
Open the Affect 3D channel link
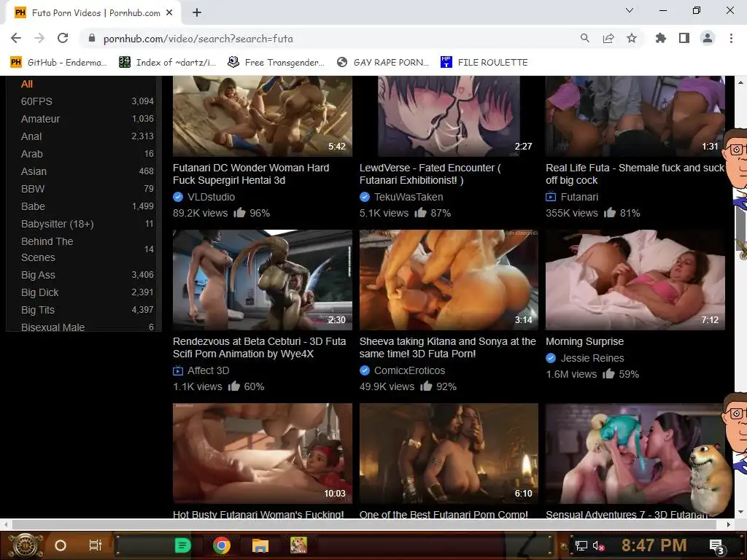pos(208,370)
